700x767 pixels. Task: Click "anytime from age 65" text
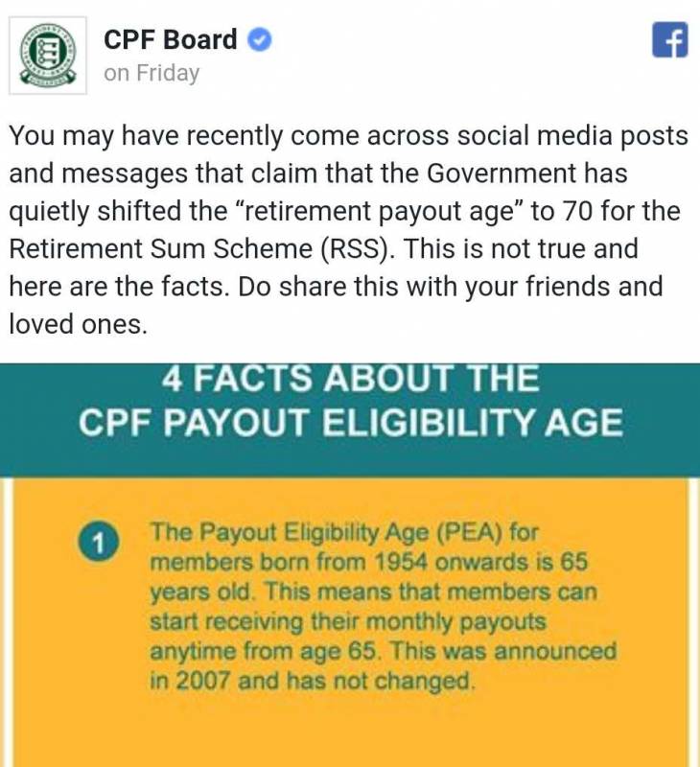click(250, 652)
